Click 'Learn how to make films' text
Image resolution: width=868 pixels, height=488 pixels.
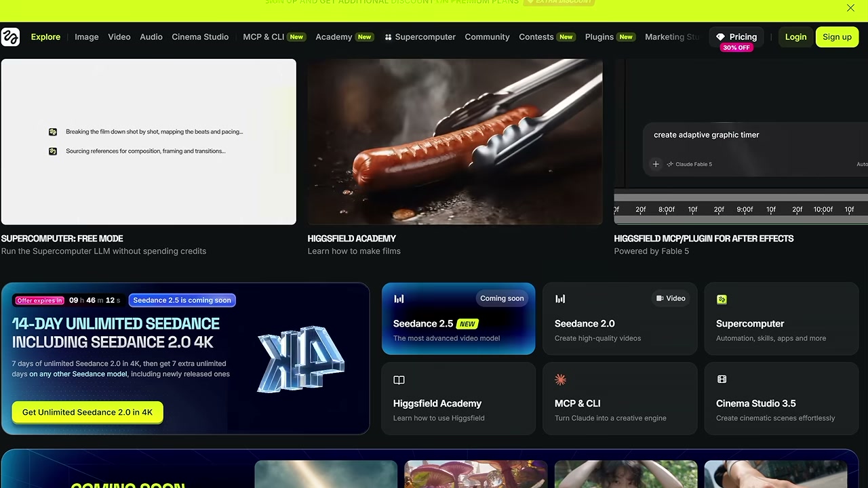(x=354, y=251)
